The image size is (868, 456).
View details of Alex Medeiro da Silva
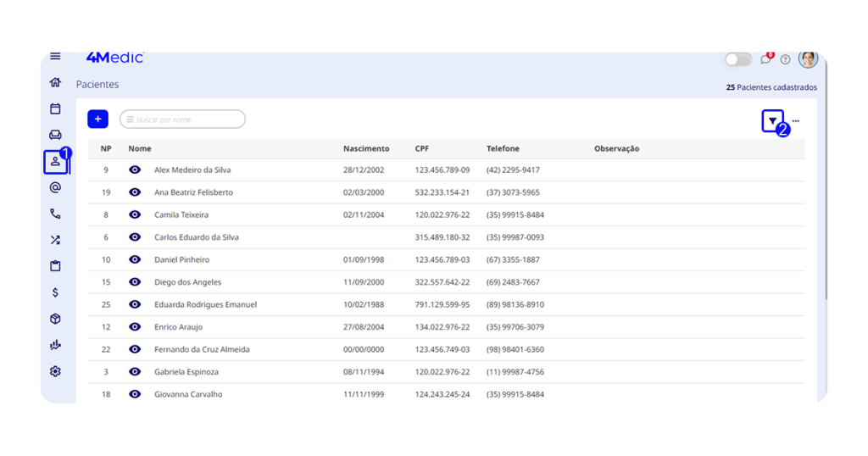click(135, 170)
